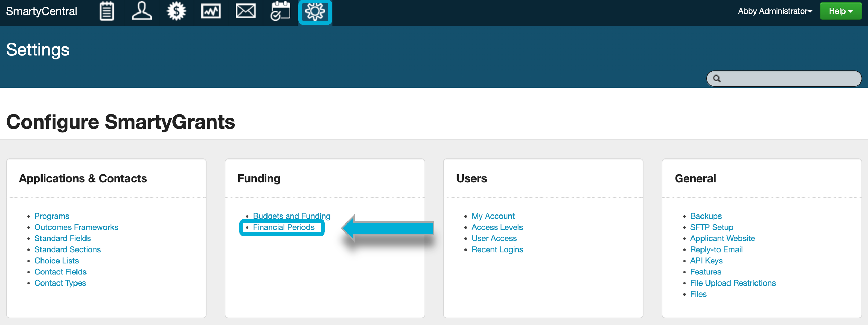Open the Files link under General
Viewport: 868px width, 325px height.
point(698,294)
